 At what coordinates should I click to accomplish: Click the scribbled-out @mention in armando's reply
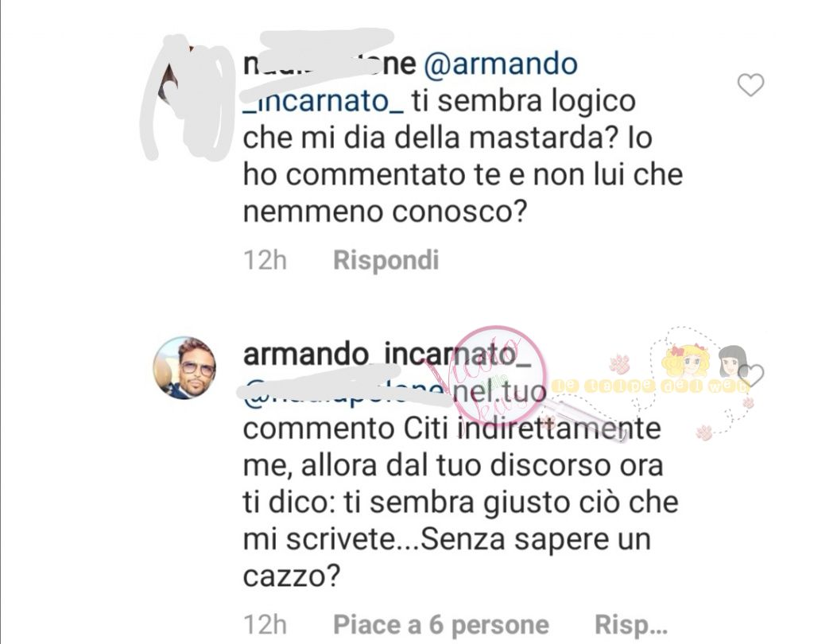click(343, 392)
